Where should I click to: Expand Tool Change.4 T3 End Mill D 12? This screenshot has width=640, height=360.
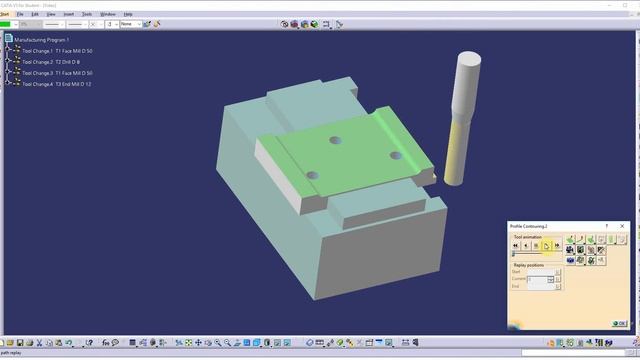[7, 82]
